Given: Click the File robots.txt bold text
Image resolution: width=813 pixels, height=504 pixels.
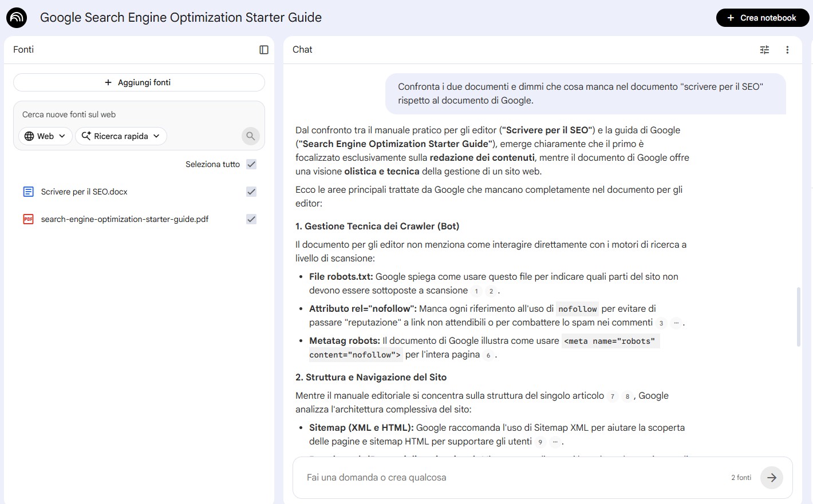Looking at the screenshot, I should click(341, 277).
